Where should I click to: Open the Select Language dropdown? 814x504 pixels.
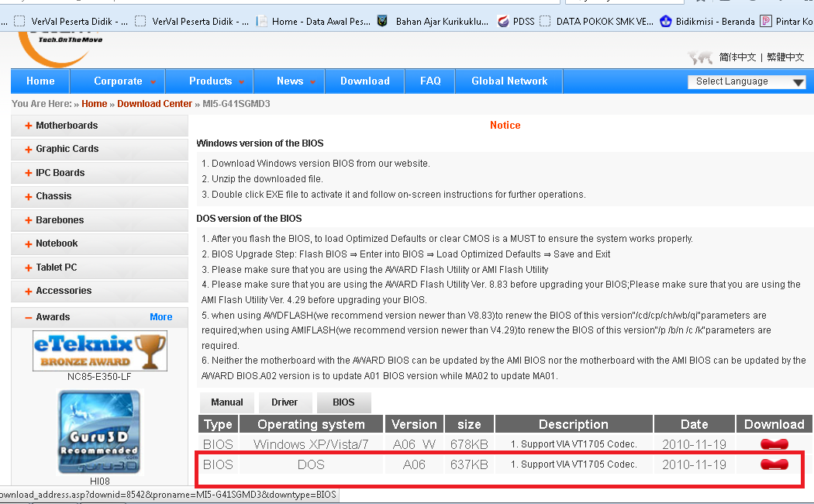(x=747, y=81)
